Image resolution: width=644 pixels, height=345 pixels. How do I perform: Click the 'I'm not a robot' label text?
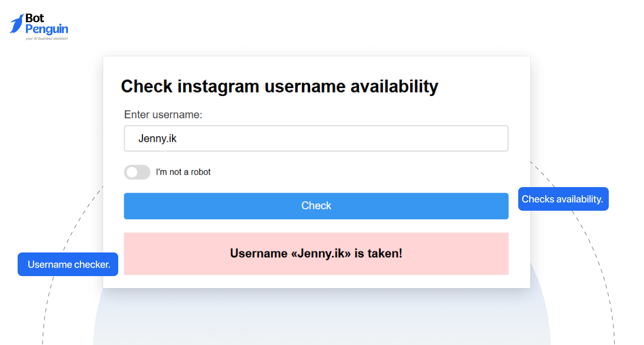[183, 172]
